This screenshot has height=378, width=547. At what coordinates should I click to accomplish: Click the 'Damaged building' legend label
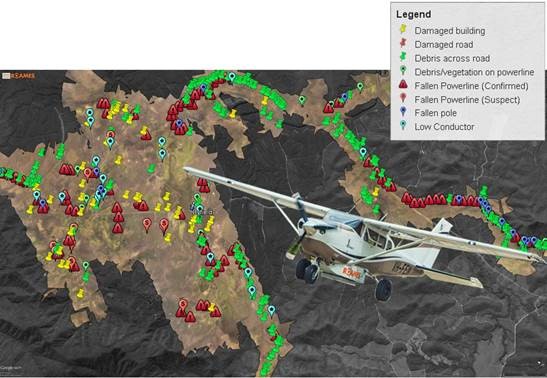point(450,31)
